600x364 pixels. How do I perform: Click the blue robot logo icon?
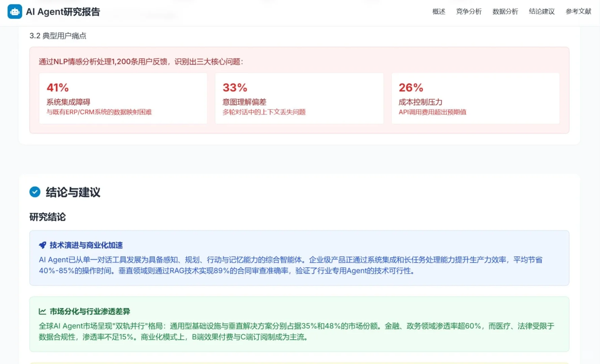coord(14,11)
